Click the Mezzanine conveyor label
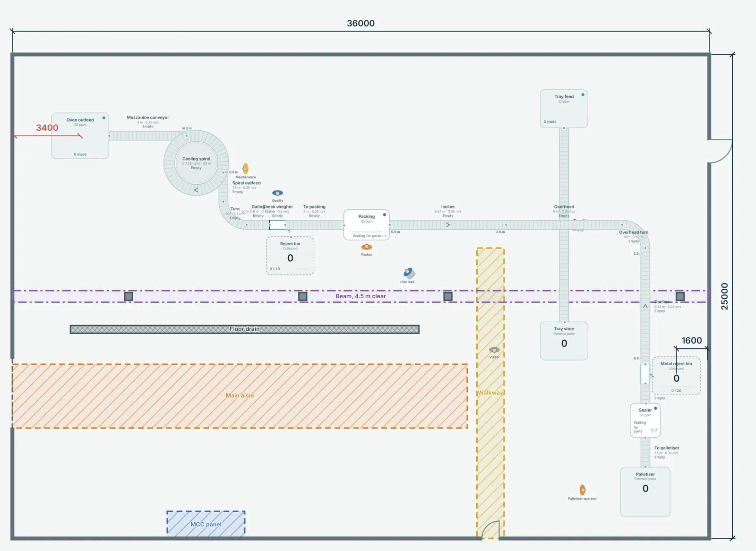The width and height of the screenshot is (756, 551). click(x=148, y=117)
